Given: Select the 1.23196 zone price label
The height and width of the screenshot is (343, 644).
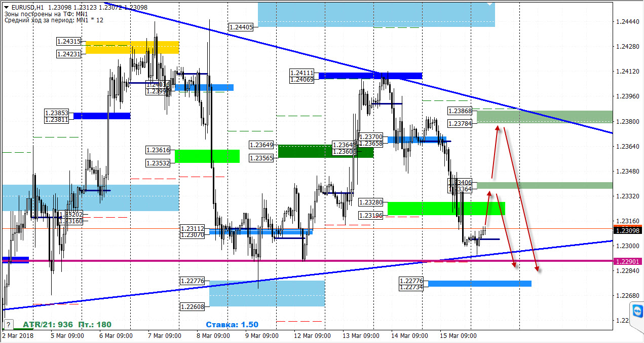Looking at the screenshot, I should tap(371, 215).
